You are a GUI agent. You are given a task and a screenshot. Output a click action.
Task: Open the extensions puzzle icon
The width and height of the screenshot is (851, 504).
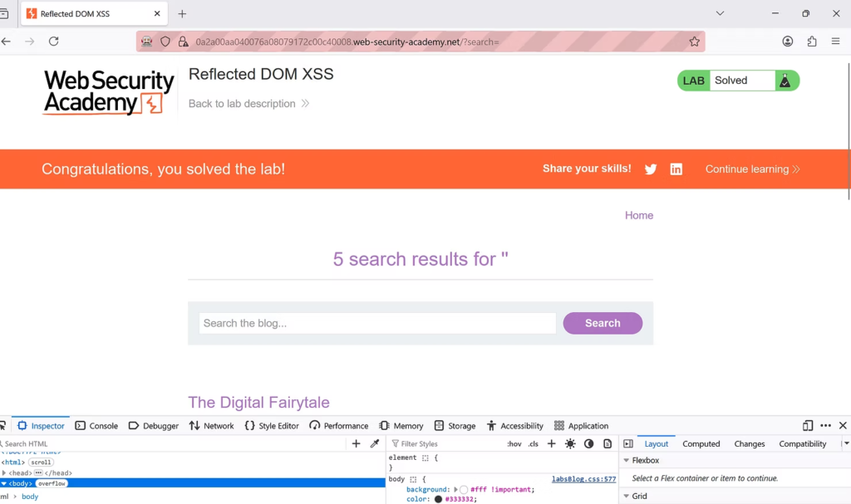pos(812,42)
